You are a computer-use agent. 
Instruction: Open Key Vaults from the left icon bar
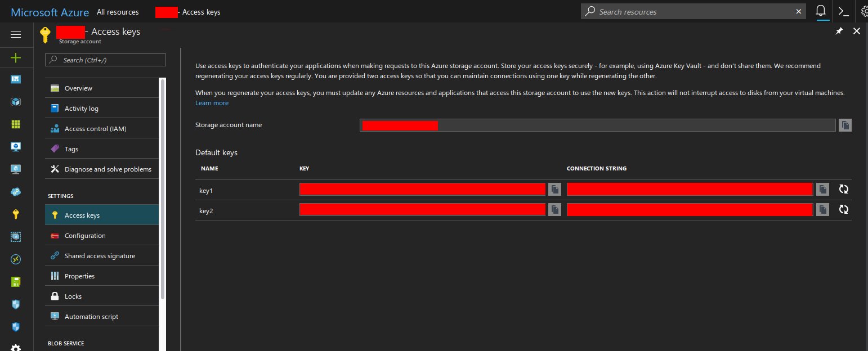pos(15,214)
